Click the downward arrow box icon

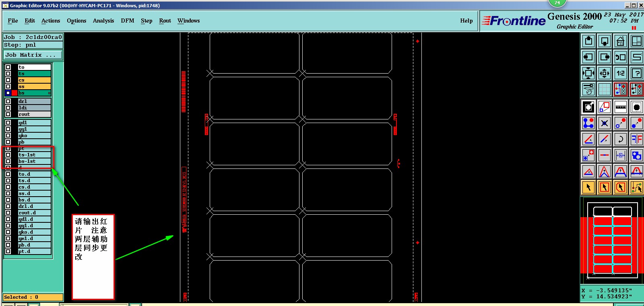605,41
